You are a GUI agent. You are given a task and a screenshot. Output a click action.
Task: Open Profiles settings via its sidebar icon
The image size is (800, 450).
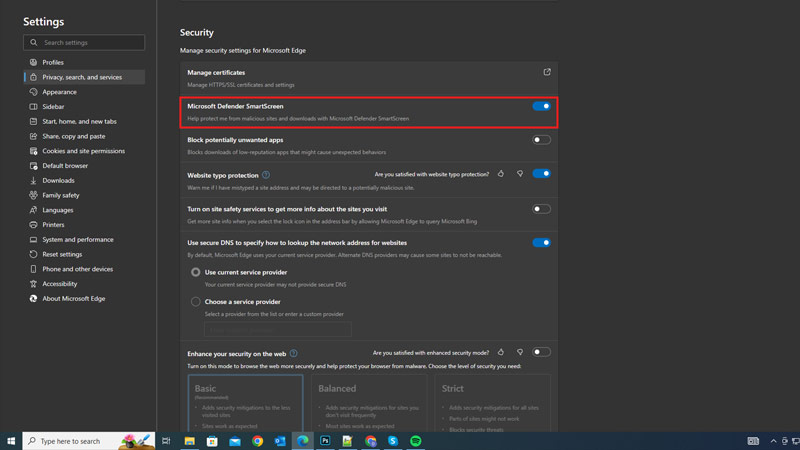tap(33, 62)
